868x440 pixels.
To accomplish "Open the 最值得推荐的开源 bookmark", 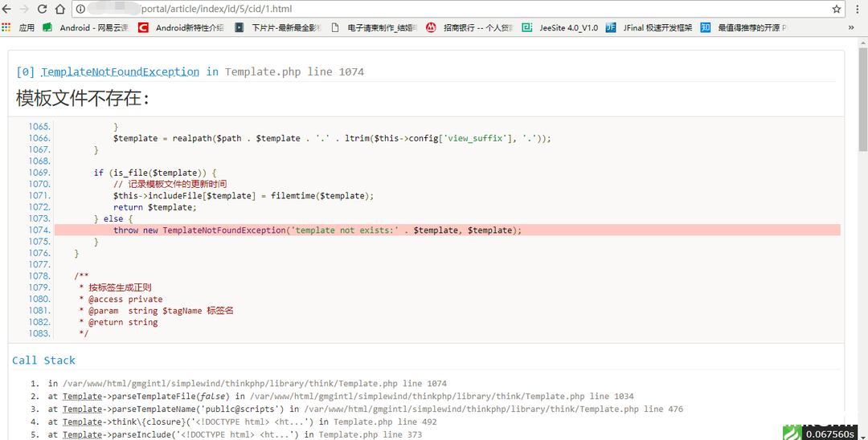I will [744, 27].
